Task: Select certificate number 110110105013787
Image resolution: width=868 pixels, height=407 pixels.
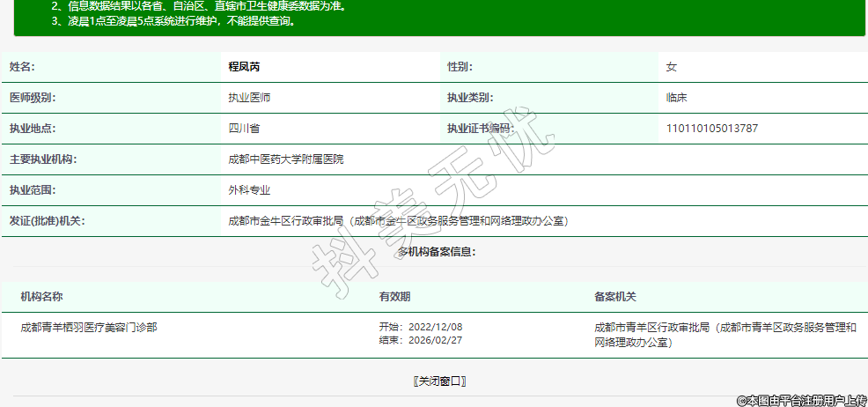Action: click(712, 129)
